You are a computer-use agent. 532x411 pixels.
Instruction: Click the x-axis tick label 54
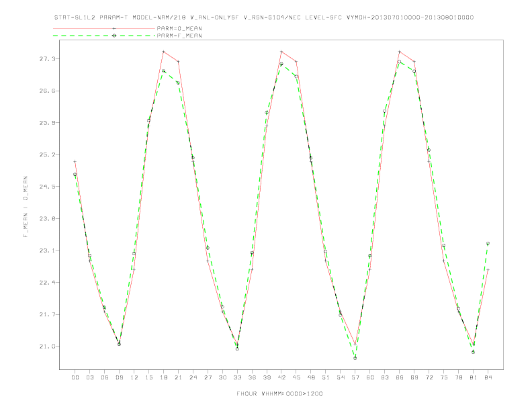tap(341, 377)
